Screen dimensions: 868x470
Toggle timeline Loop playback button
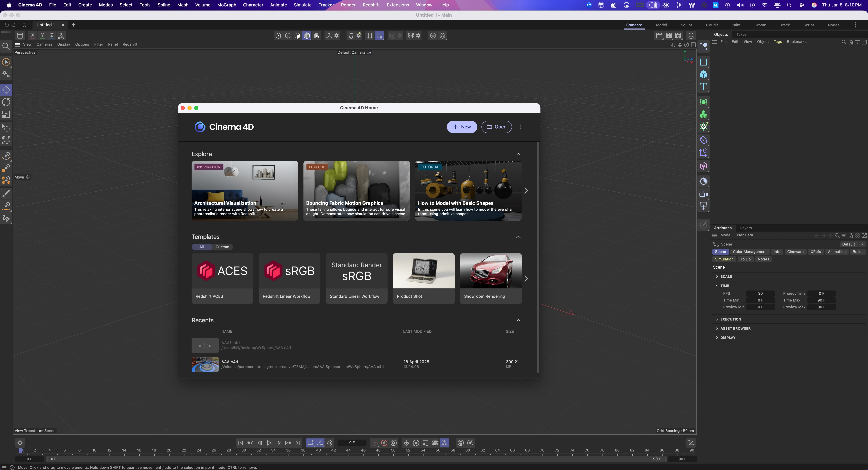[310, 443]
